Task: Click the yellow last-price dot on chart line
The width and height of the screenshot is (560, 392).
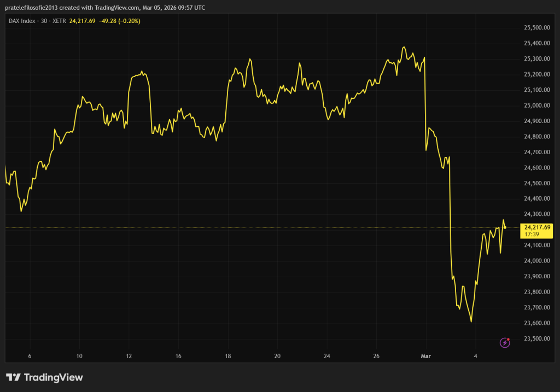Action: [x=505, y=227]
